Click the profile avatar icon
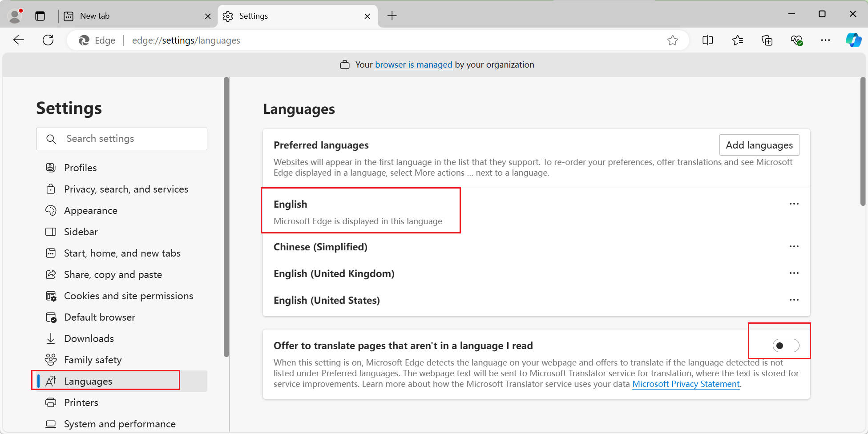The width and height of the screenshot is (868, 434). [x=15, y=16]
